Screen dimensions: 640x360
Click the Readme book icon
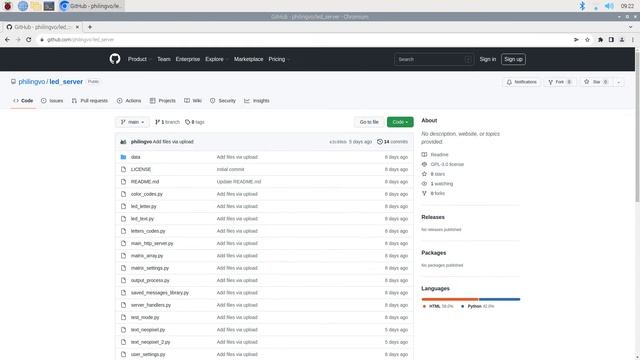coord(424,155)
